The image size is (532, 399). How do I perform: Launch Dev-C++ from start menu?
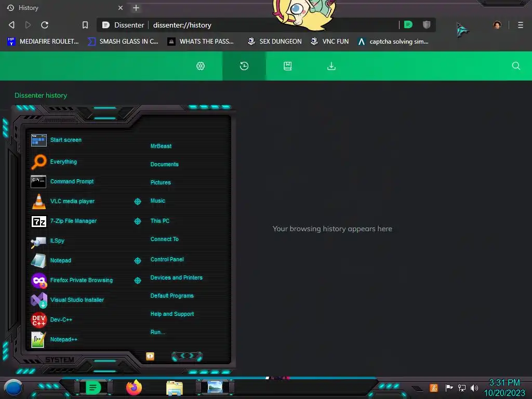51,320
